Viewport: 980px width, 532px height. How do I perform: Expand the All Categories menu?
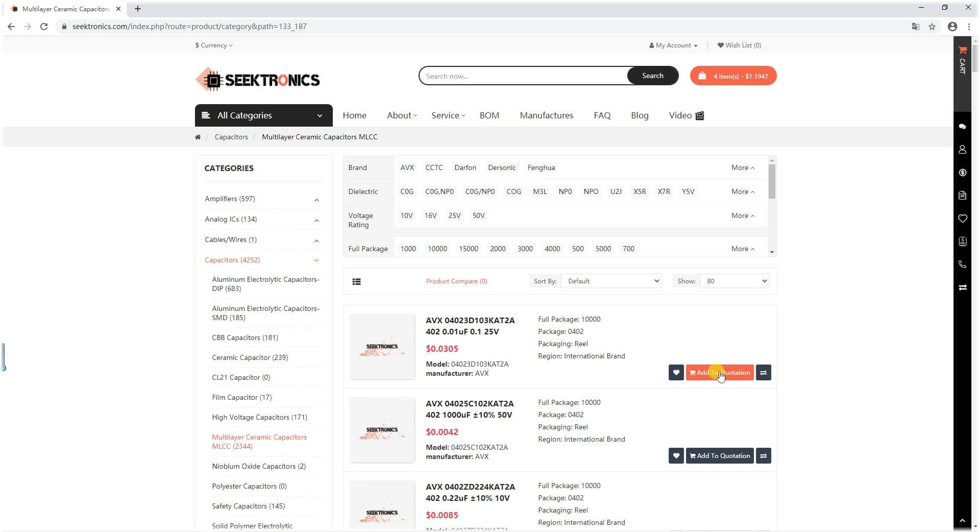[x=263, y=115]
